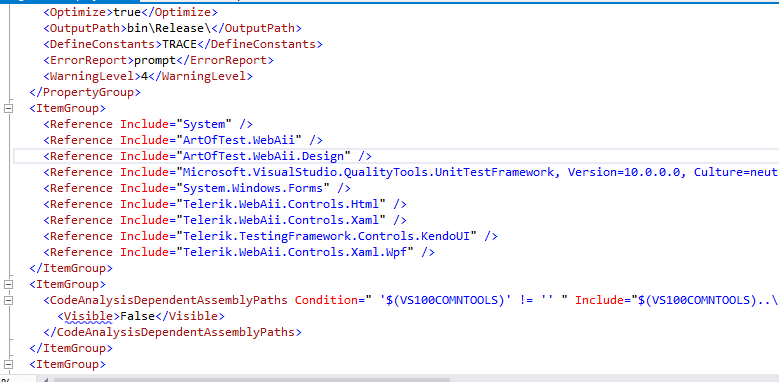Click the 'TRACE' DefineConstants value
The width and height of the screenshot is (779, 382).
[x=180, y=44]
